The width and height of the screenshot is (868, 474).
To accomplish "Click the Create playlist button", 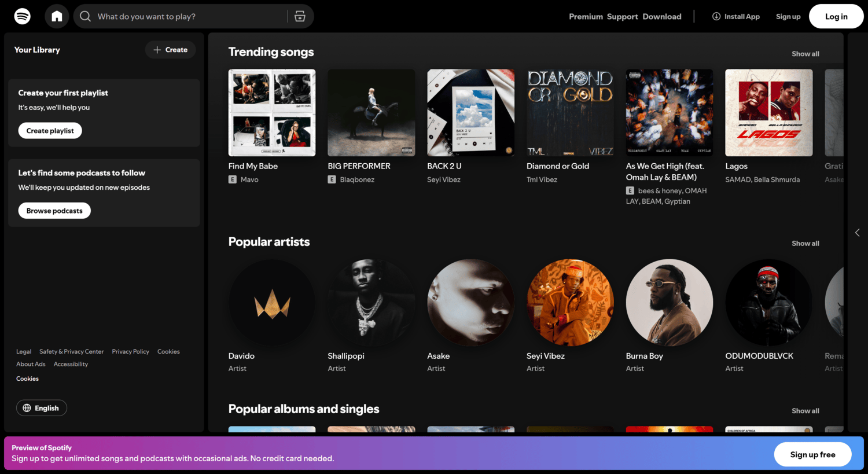I will click(x=50, y=131).
